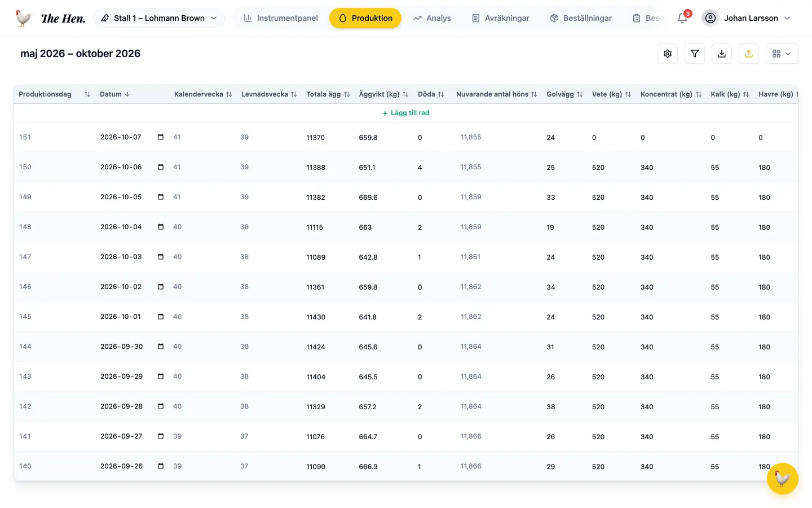Sort by Kalendervecka column
Screen dimensions: 812x508
pyautogui.click(x=229, y=94)
